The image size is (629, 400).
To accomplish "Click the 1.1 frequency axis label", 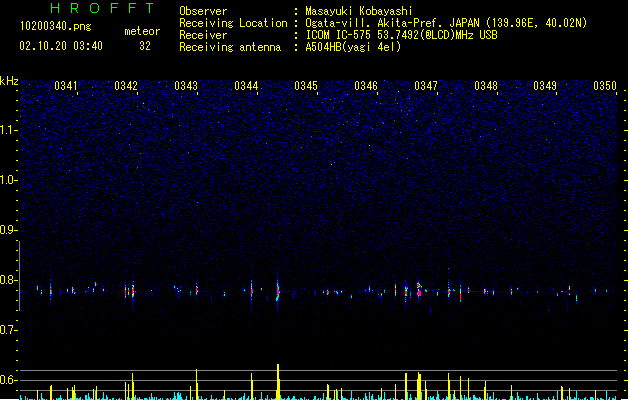I will pyautogui.click(x=8, y=130).
